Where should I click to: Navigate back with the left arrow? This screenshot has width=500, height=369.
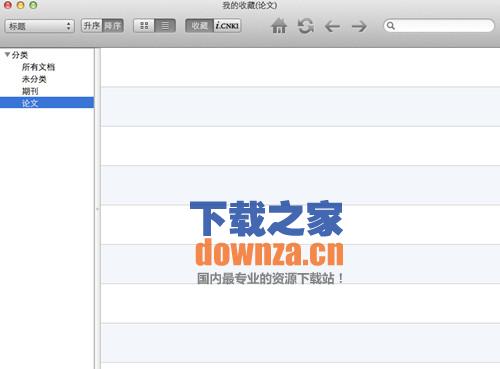pyautogui.click(x=332, y=26)
